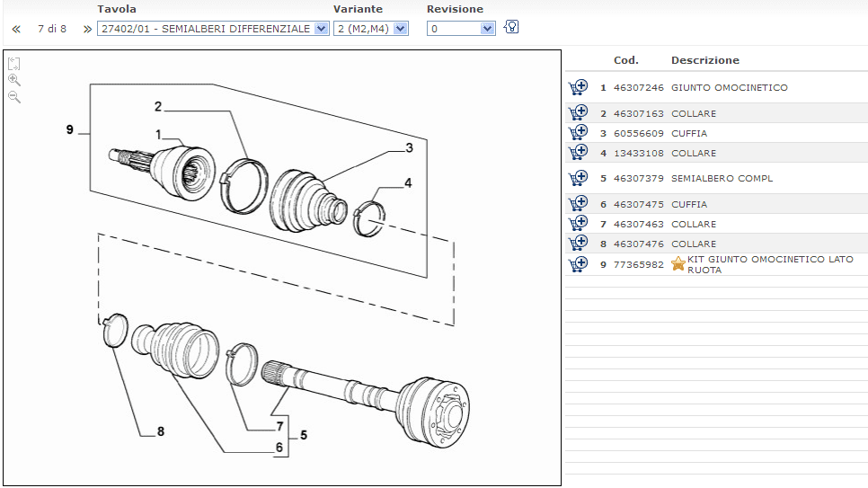Click callout number 3 in diagram

point(409,148)
